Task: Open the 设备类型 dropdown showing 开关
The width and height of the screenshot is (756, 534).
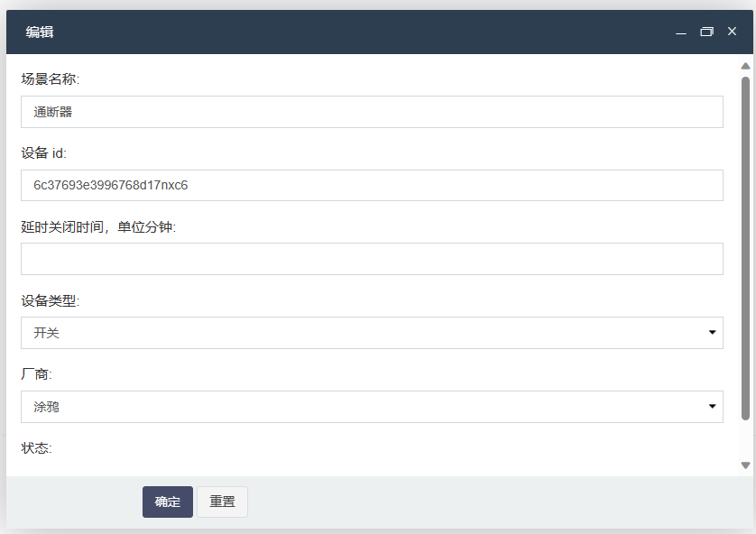Action: coord(372,333)
